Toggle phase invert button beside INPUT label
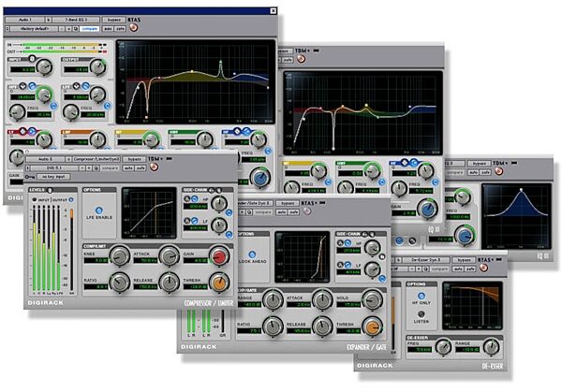 (32, 58)
